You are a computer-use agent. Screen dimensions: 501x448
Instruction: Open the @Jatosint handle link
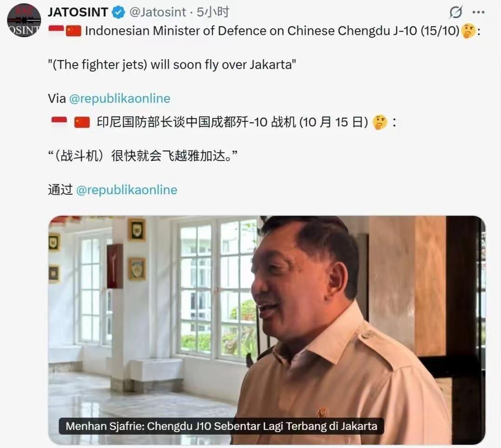tap(158, 13)
